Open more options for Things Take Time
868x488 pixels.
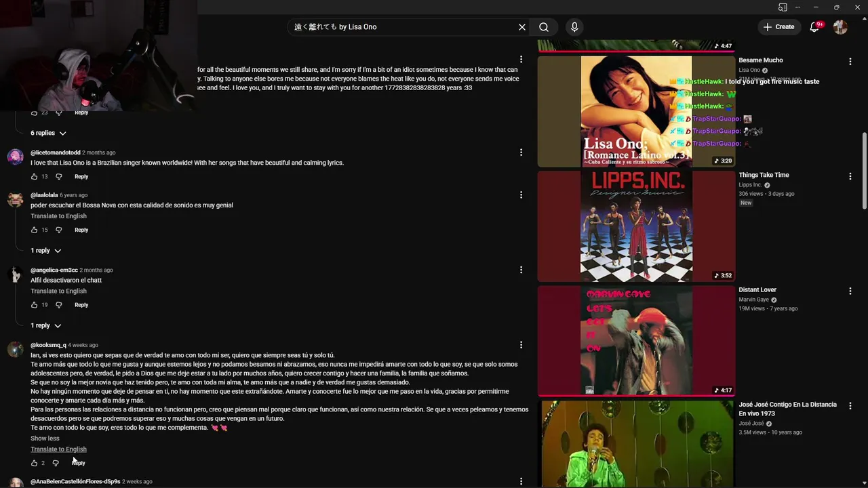[850, 176]
